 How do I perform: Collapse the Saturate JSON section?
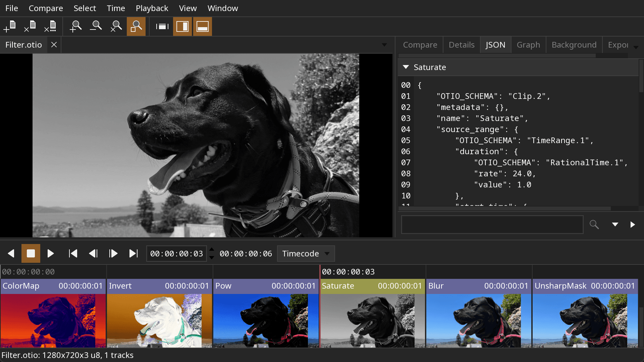[406, 67]
